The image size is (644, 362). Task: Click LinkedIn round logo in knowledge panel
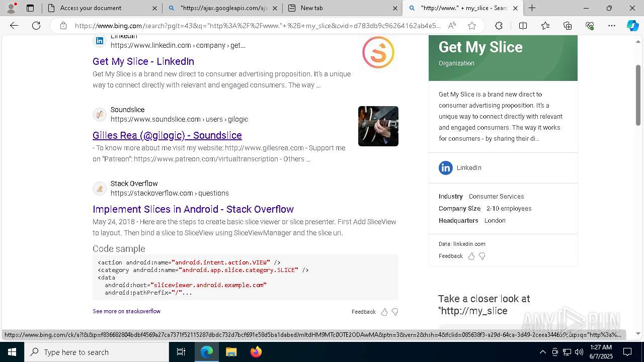click(x=446, y=168)
